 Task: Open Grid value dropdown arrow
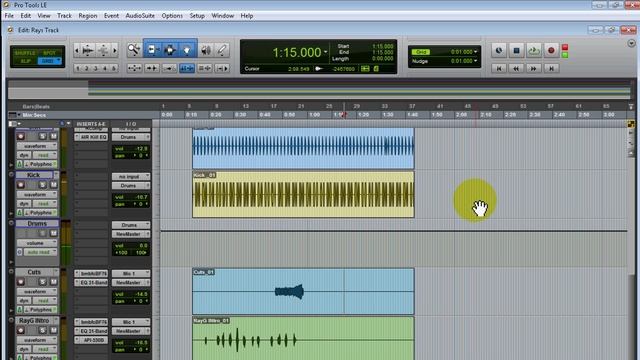point(476,52)
